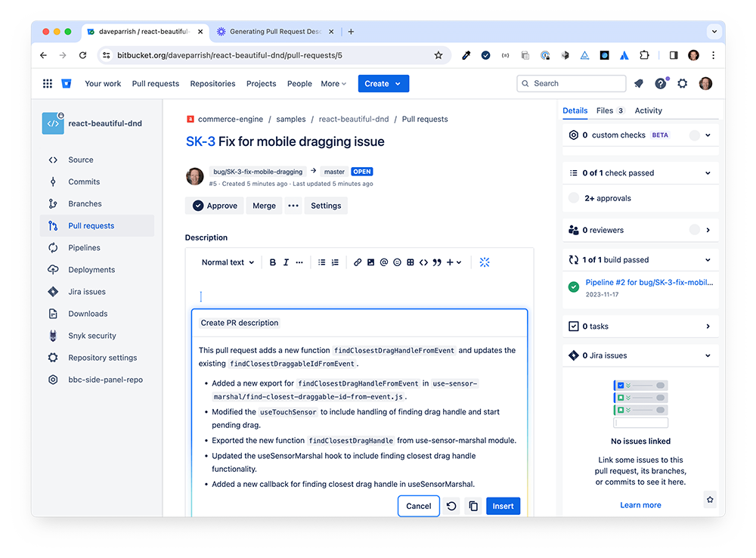Open the app switcher grid icon
The image size is (756, 558).
pos(48,84)
